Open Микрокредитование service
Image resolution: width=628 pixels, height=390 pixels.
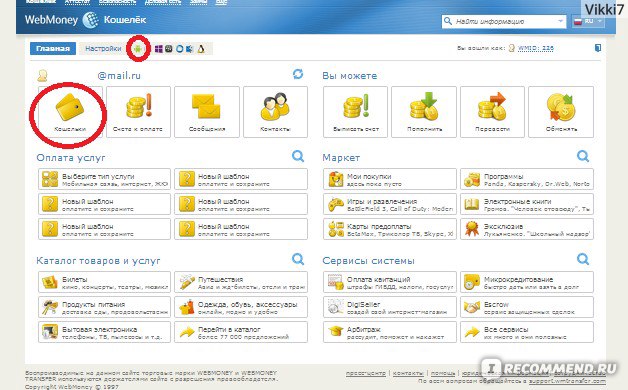point(527,282)
